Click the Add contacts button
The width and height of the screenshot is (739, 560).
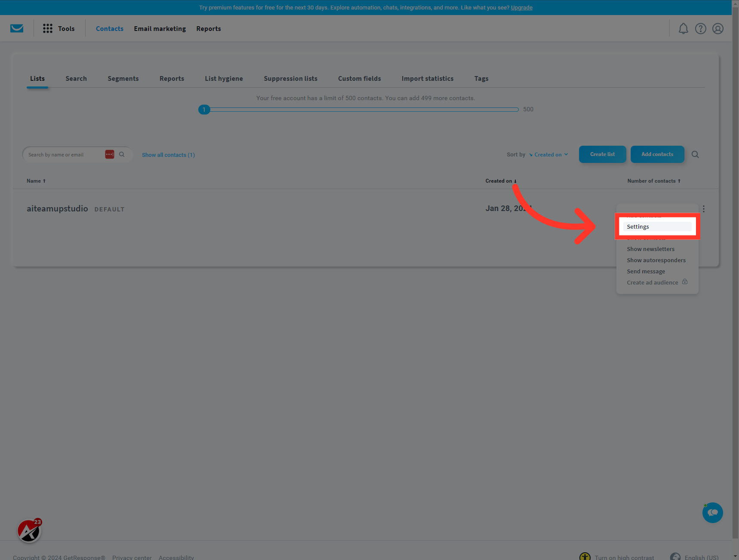657,154
